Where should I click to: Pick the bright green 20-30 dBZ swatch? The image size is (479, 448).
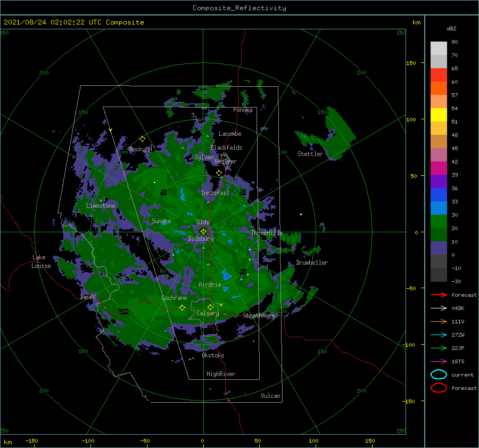pyautogui.click(x=439, y=222)
